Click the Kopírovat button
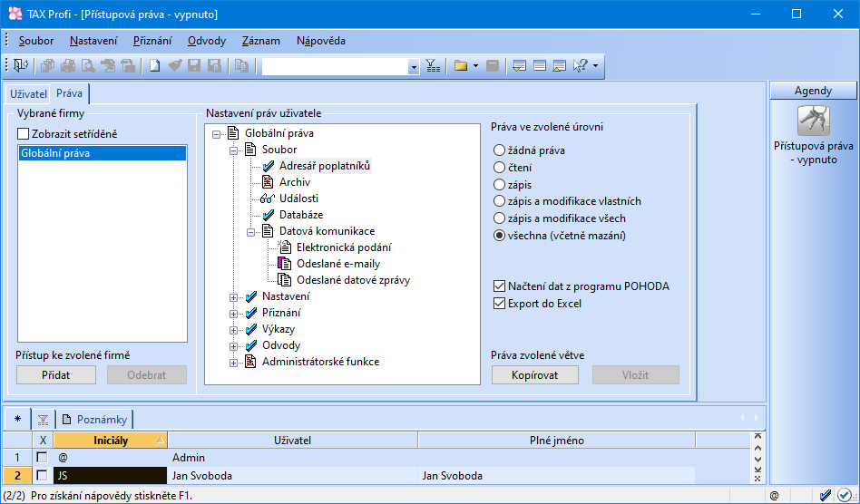This screenshot has width=860, height=504. 534,374
